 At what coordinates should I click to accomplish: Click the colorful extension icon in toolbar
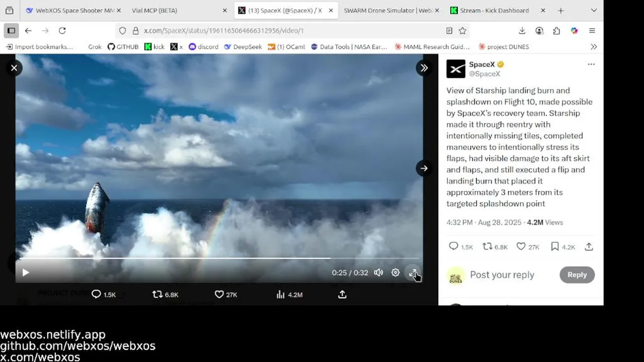[x=574, y=31]
